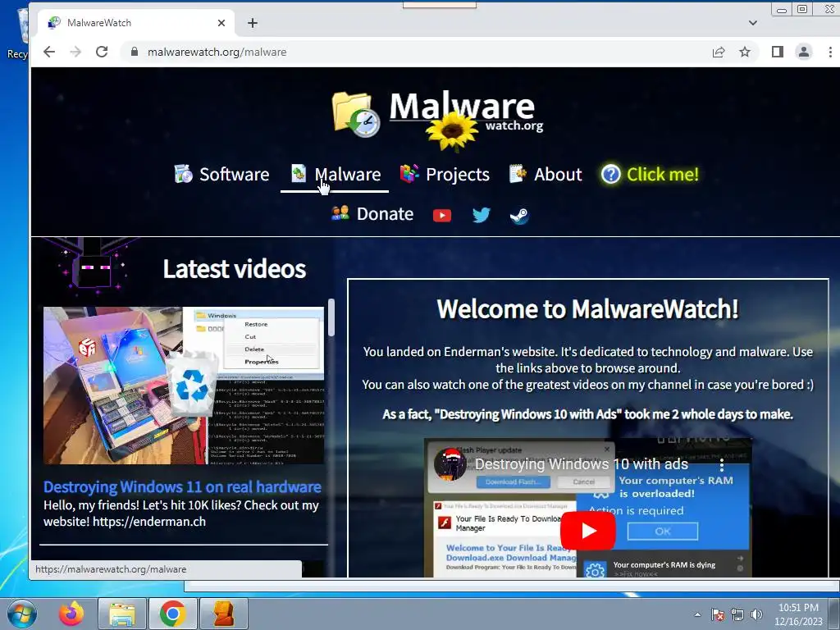
Task: Open a new browser tab
Action: coord(253,23)
